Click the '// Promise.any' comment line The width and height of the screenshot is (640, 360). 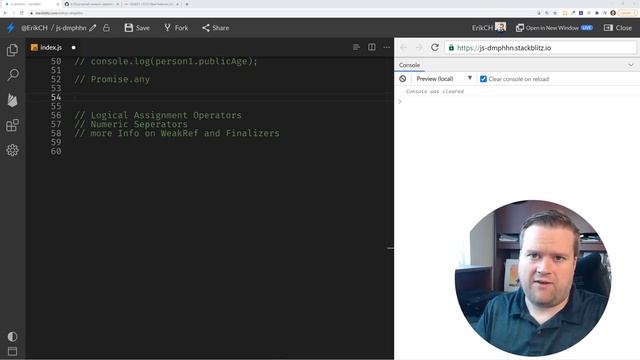[112, 79]
